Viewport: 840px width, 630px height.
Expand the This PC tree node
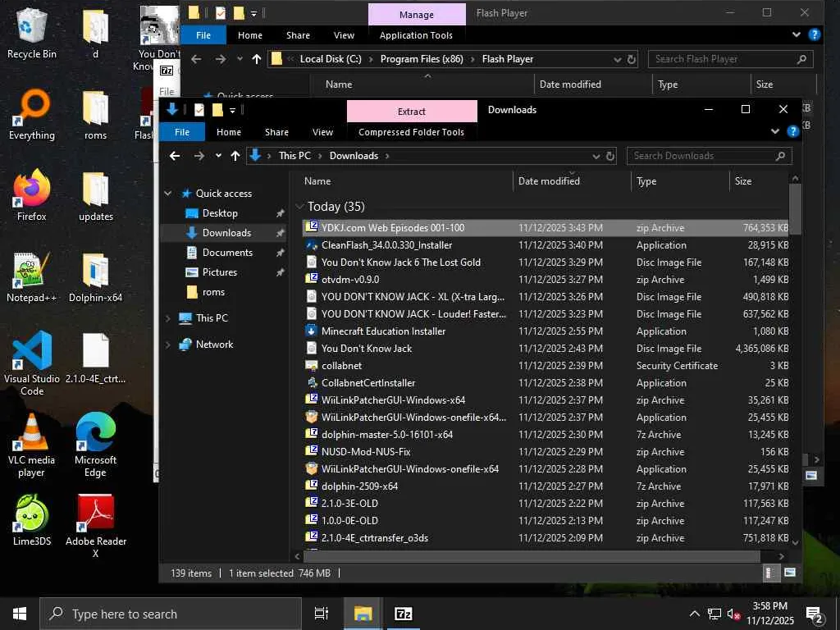click(x=168, y=318)
